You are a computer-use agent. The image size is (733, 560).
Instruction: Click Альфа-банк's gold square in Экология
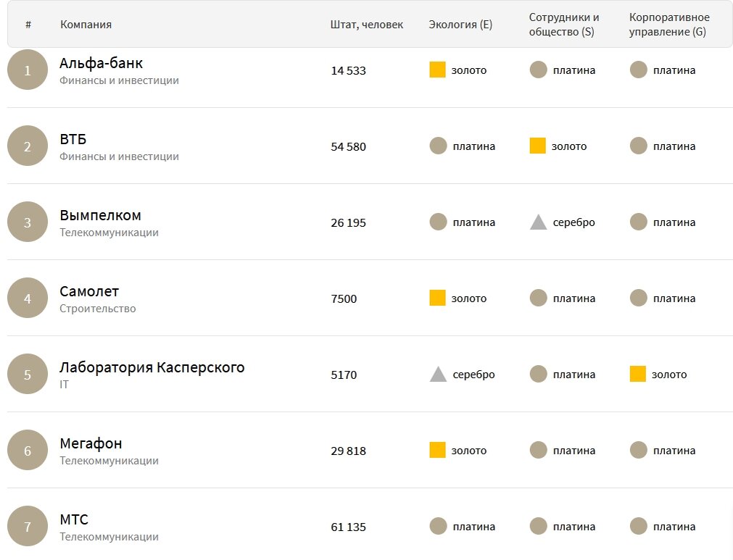coord(438,70)
